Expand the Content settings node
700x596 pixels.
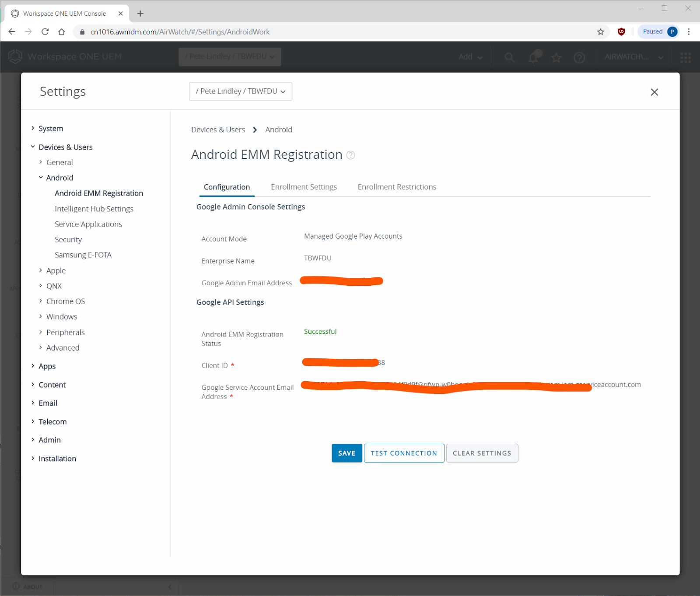tap(33, 385)
